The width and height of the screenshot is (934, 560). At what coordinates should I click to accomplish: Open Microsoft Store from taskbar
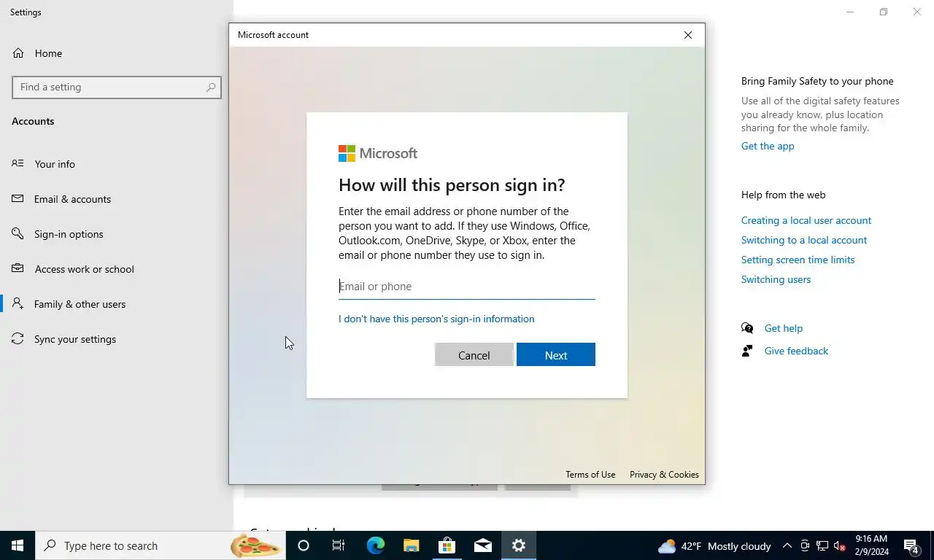[447, 545]
